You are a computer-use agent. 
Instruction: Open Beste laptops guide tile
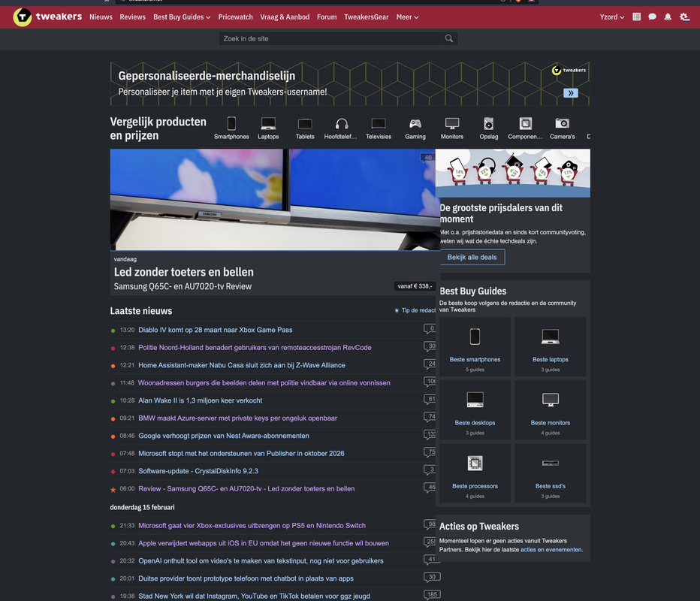(x=551, y=347)
